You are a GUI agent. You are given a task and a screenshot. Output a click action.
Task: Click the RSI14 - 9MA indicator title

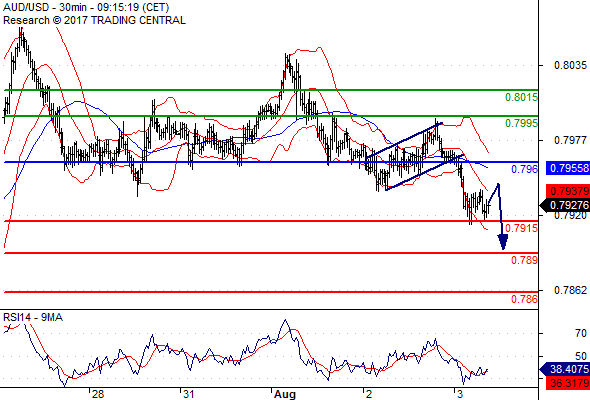tap(33, 318)
